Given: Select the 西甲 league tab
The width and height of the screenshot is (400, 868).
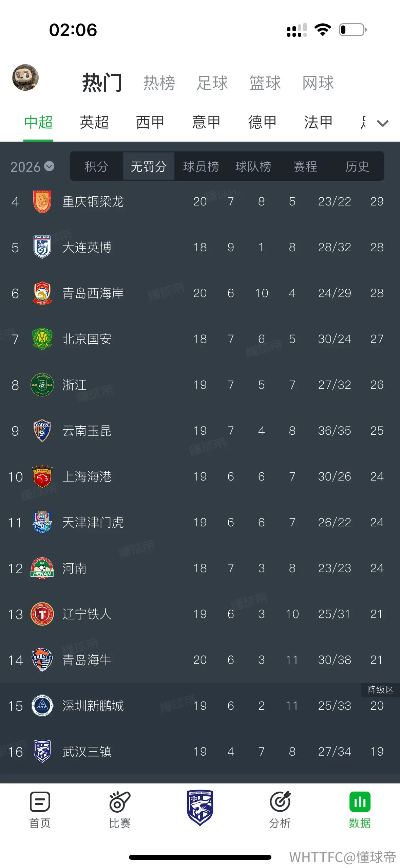Looking at the screenshot, I should click(x=150, y=122).
